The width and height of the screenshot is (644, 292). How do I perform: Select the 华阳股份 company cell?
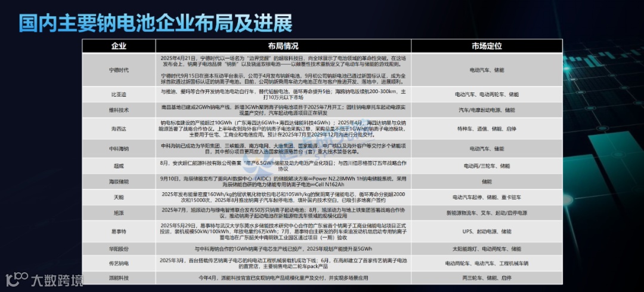tap(119, 249)
